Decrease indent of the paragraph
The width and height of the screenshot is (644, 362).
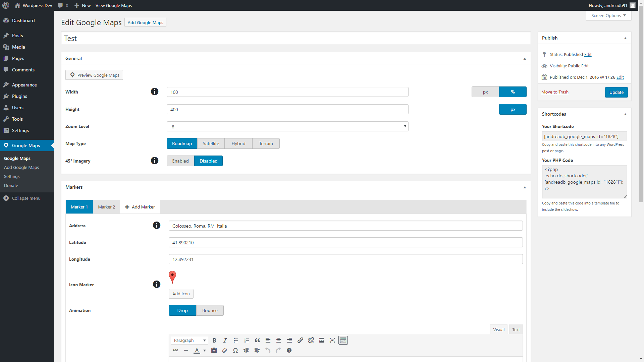(x=246, y=350)
